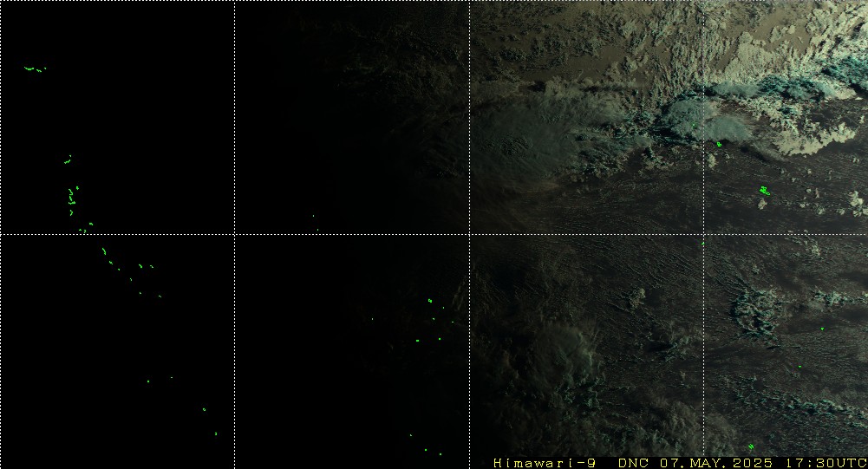Click the "DNC" product label
The height and width of the screenshot is (469, 868).
click(633, 463)
